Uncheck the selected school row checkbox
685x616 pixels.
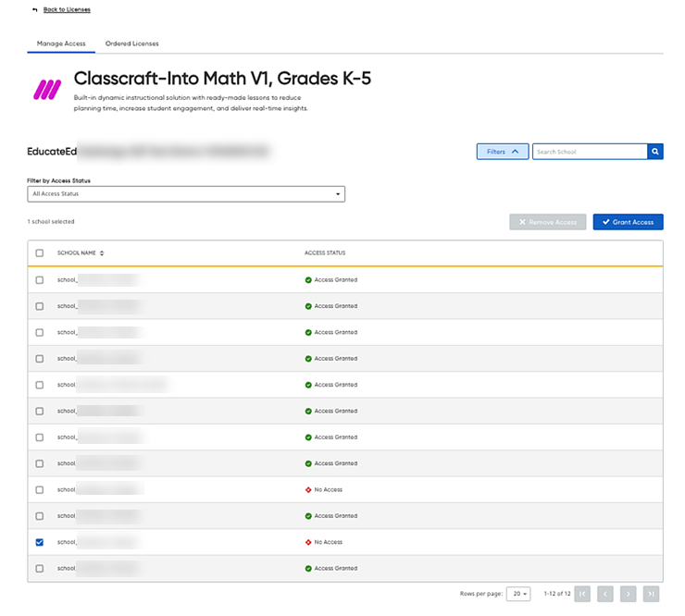40,542
